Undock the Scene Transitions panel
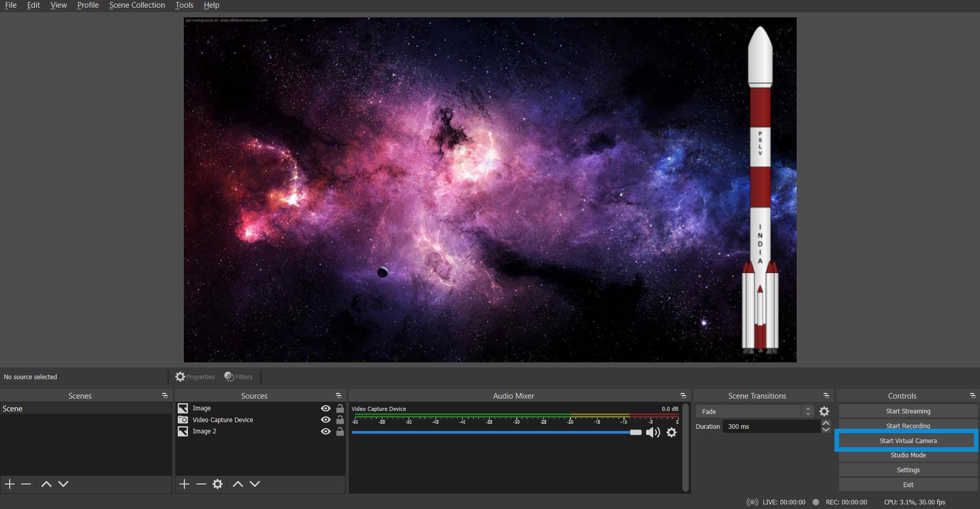The width and height of the screenshot is (980, 509). [826, 396]
